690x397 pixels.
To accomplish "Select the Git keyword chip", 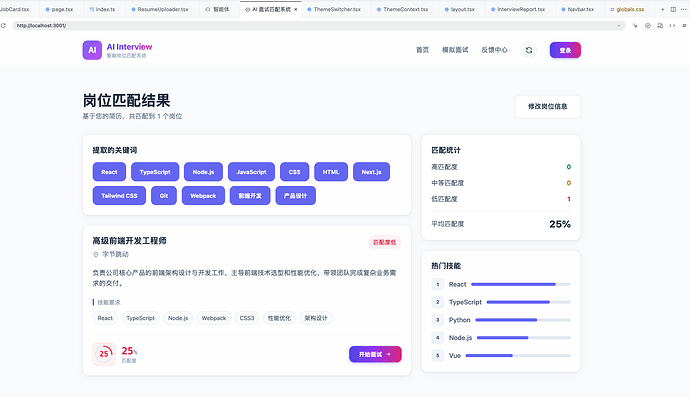I will (x=164, y=196).
